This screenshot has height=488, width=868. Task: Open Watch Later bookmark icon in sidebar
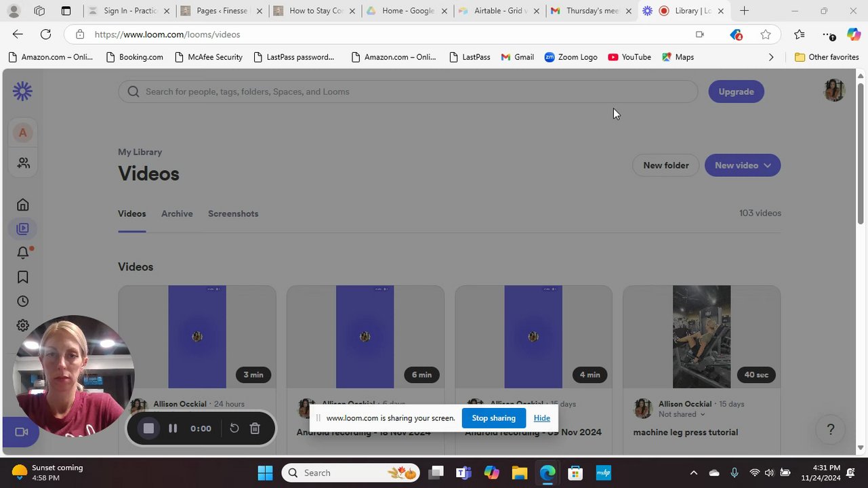pyautogui.click(x=22, y=277)
